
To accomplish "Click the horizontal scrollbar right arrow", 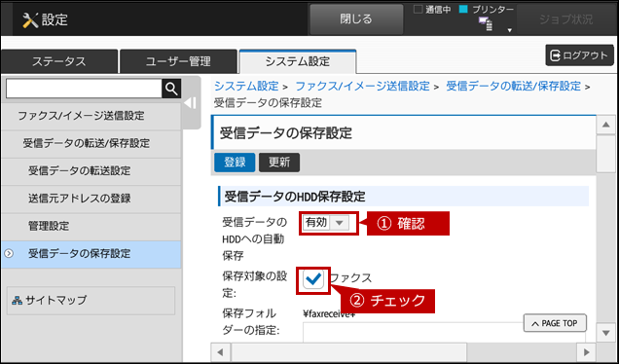I will (586, 351).
